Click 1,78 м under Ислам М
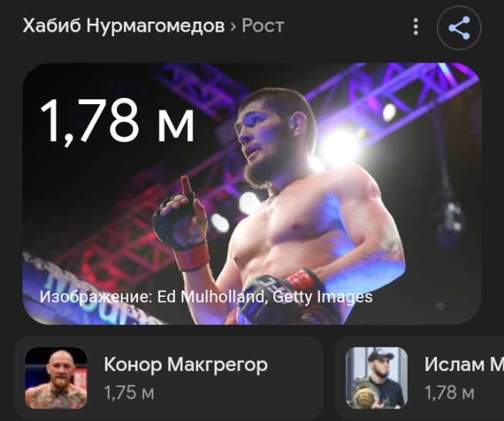 pyautogui.click(x=449, y=392)
